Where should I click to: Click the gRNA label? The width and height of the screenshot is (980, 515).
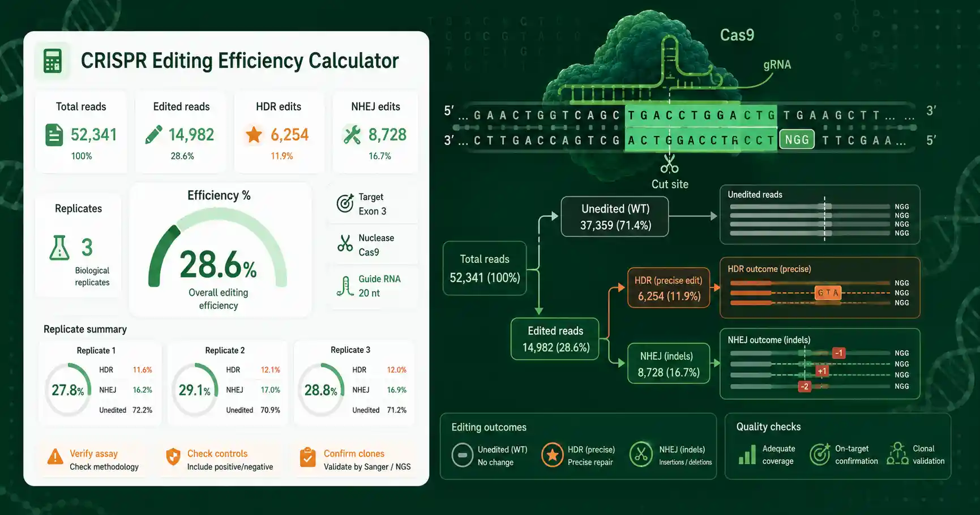[x=777, y=65]
